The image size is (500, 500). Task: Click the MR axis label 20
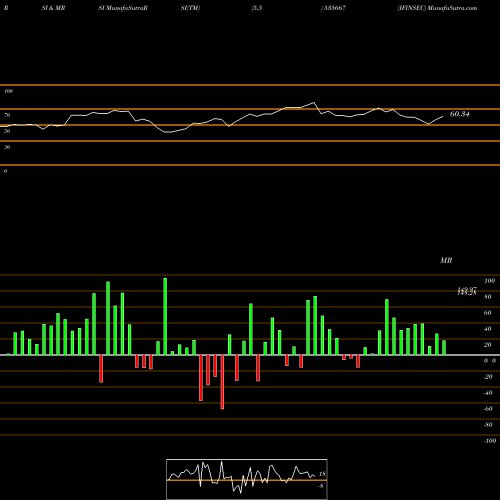[x=488, y=345]
